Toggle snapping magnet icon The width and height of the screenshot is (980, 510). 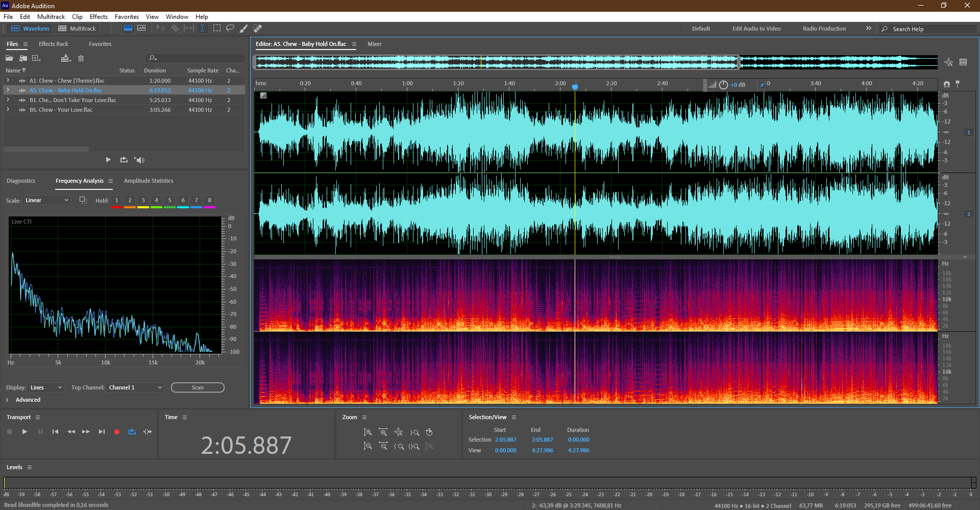pos(947,84)
